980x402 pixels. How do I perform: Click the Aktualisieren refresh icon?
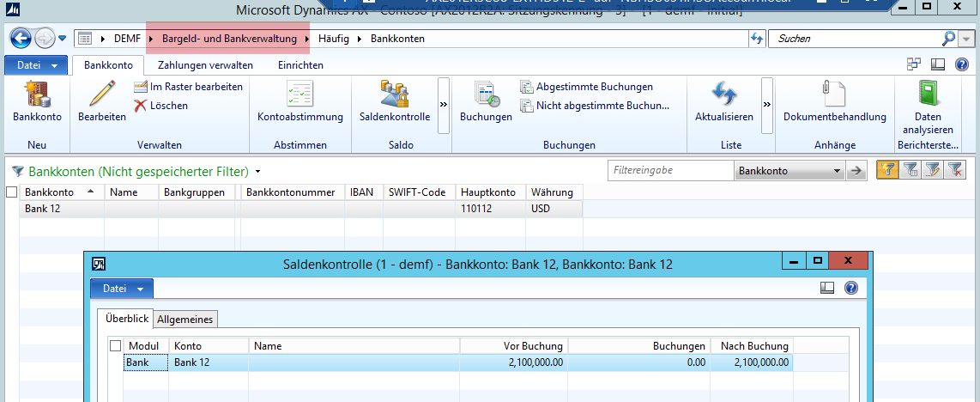[x=723, y=94]
